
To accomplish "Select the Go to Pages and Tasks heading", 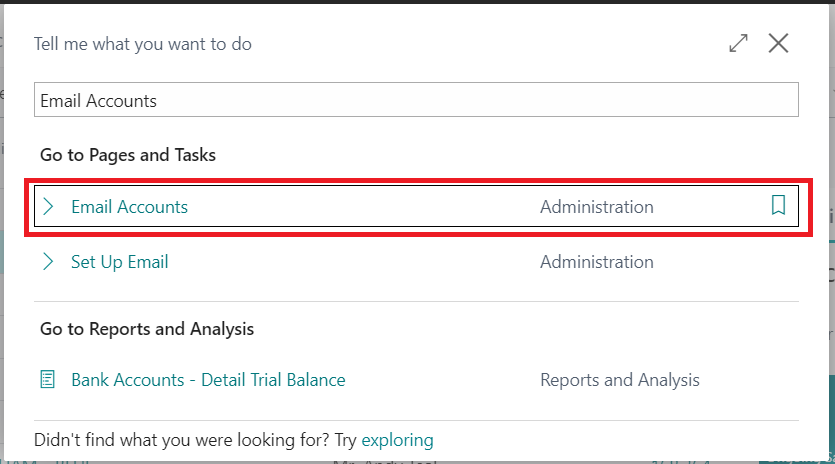I will 128,155.
